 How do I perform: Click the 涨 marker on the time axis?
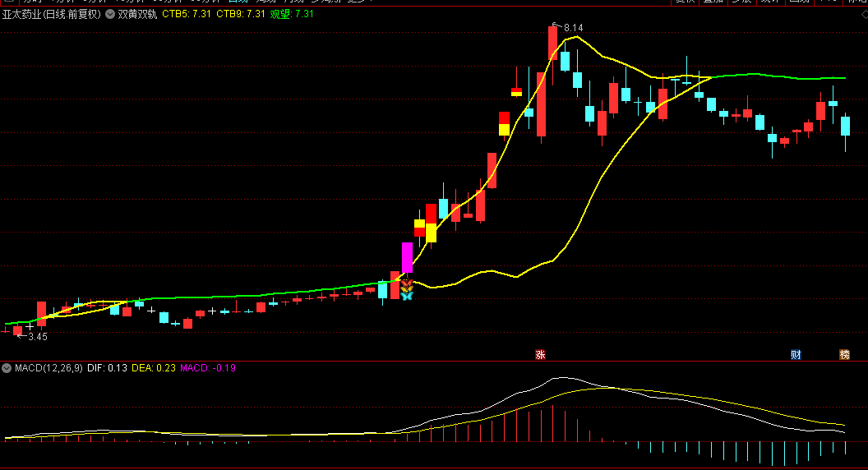(x=540, y=355)
